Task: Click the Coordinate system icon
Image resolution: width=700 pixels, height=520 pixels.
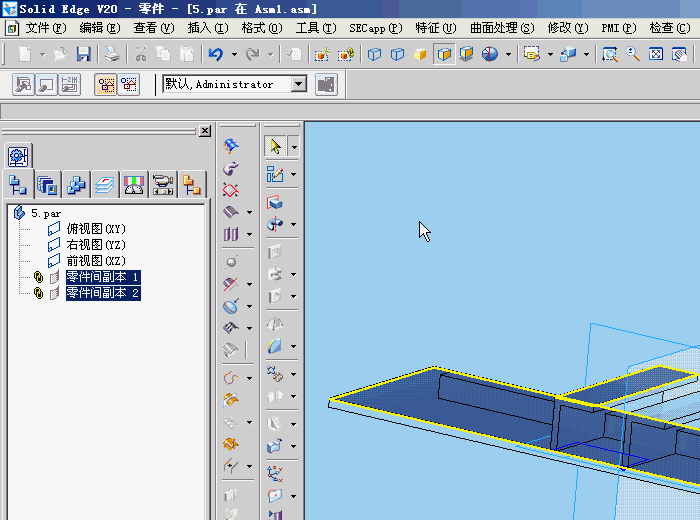Action: click(x=275, y=474)
